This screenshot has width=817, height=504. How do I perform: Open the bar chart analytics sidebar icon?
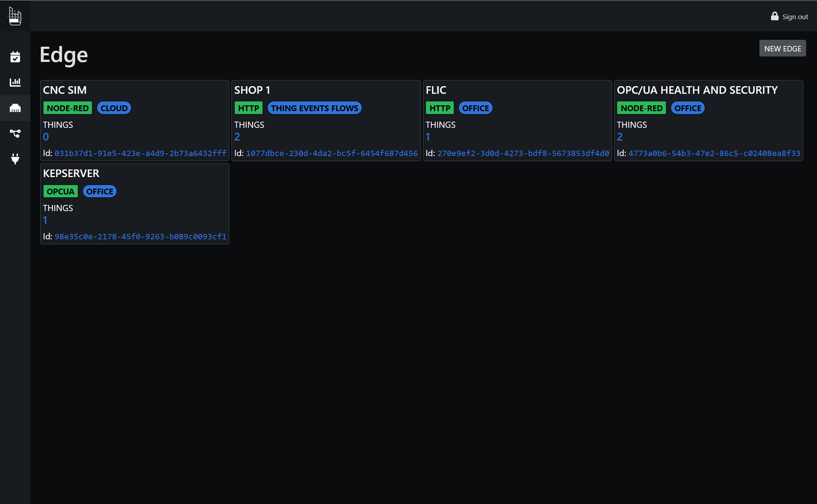coord(15,82)
